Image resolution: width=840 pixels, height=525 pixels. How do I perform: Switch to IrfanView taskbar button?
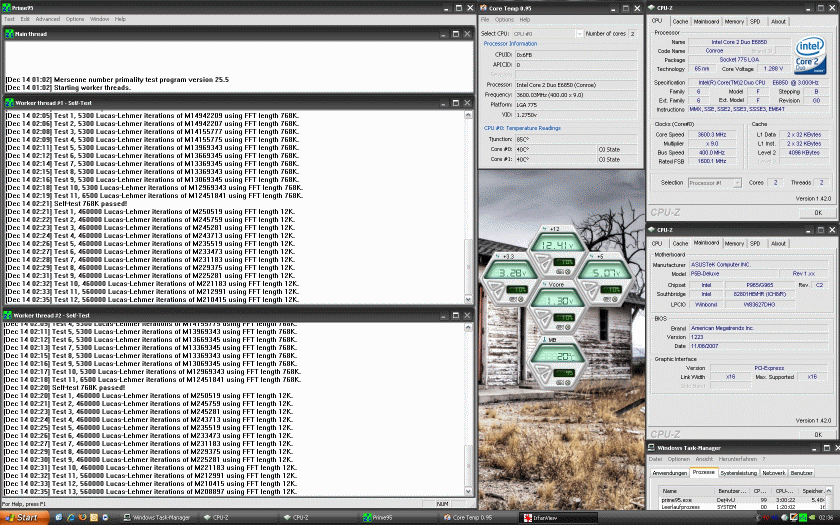(559, 518)
